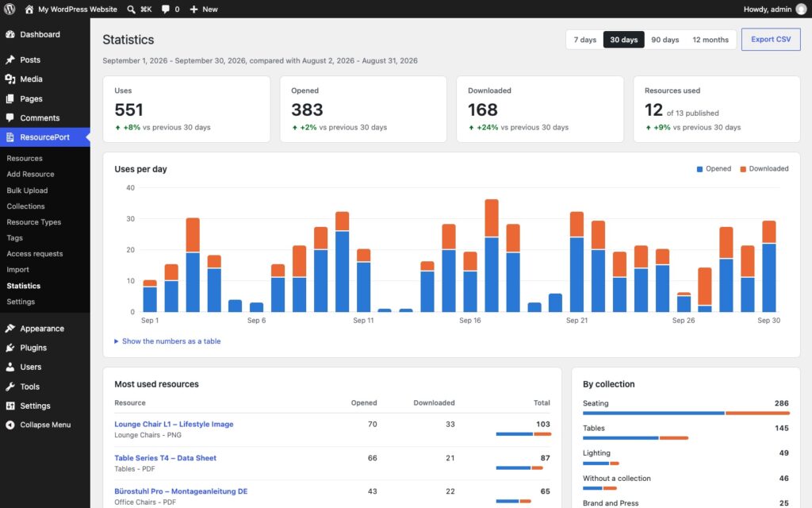Click the Without a collection label
The height and width of the screenshot is (508, 812).
617,479
